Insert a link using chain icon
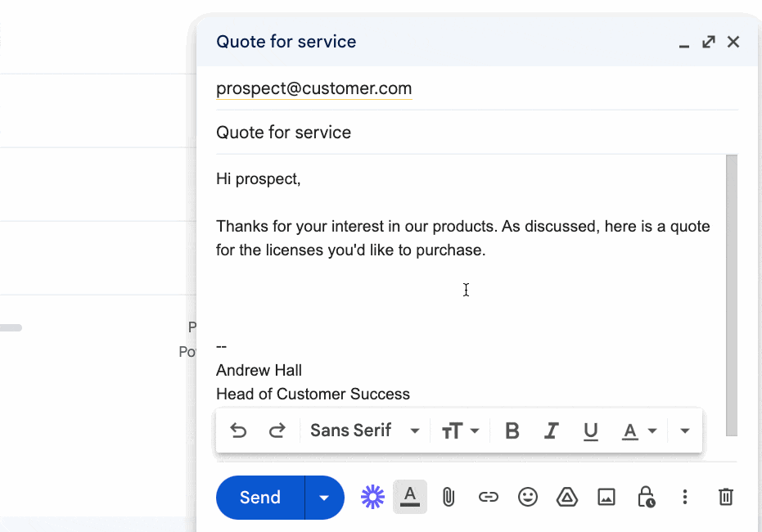This screenshot has width=762, height=532. [489, 497]
